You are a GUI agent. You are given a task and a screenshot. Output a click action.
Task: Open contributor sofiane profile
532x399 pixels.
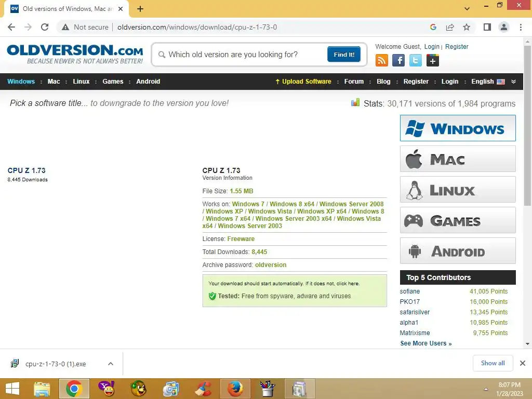click(x=409, y=291)
